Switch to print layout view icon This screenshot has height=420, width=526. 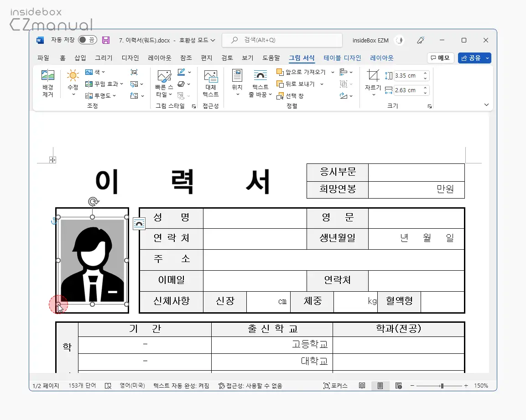[380, 386]
